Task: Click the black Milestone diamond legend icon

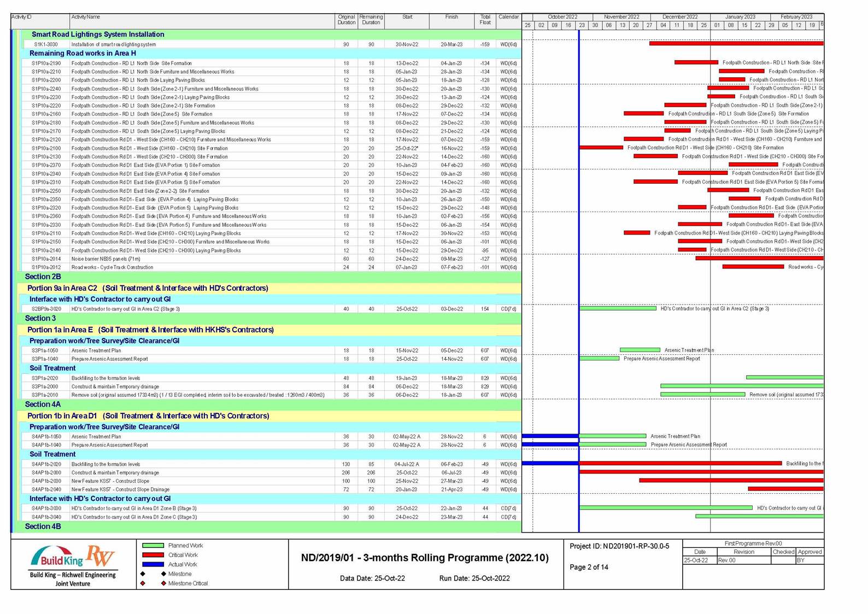Action: pyautogui.click(x=143, y=574)
